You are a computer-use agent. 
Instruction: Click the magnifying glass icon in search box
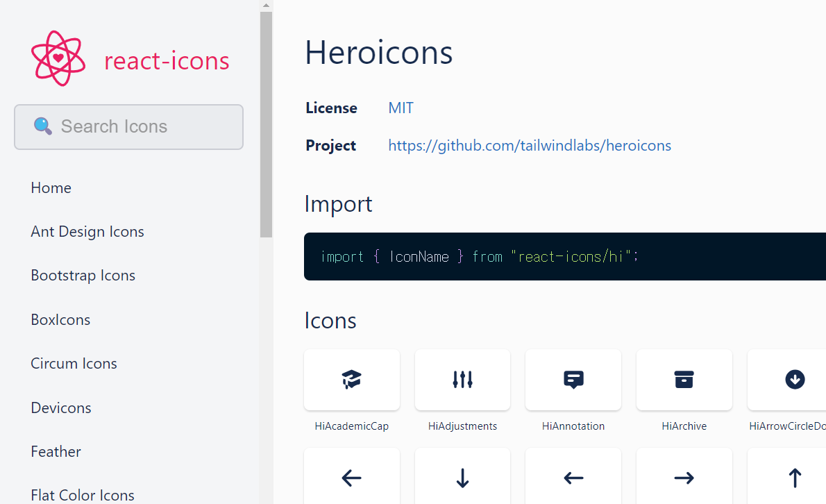(42, 126)
